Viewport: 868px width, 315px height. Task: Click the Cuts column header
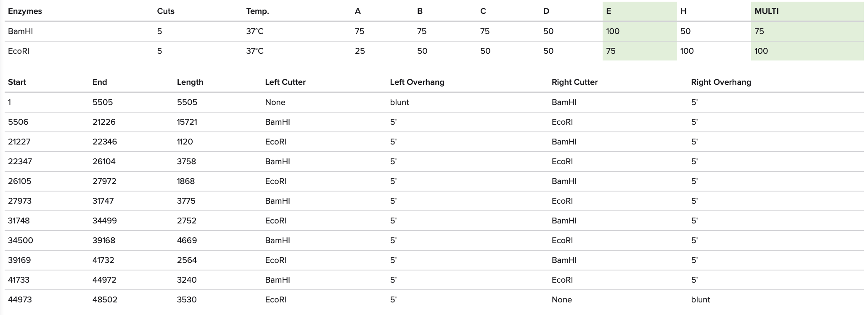[x=165, y=11]
